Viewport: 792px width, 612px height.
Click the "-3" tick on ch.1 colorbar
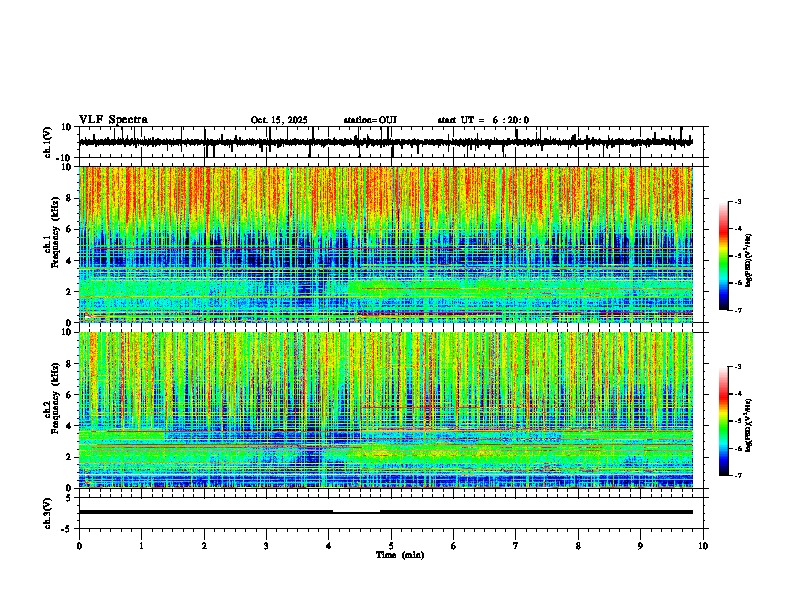[x=737, y=202]
